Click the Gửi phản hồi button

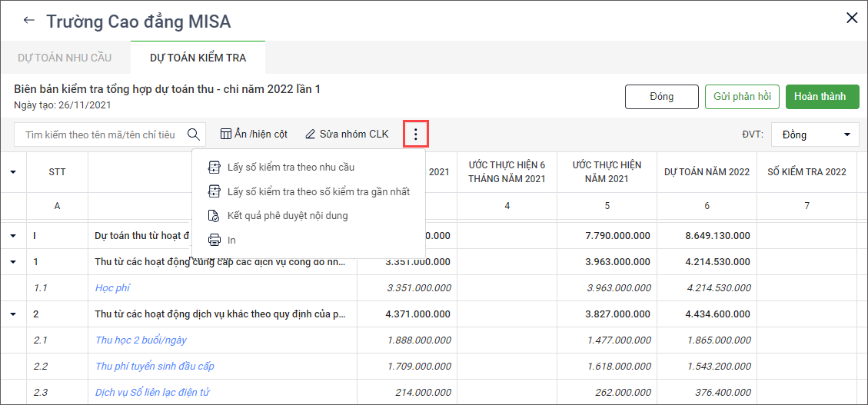click(742, 97)
